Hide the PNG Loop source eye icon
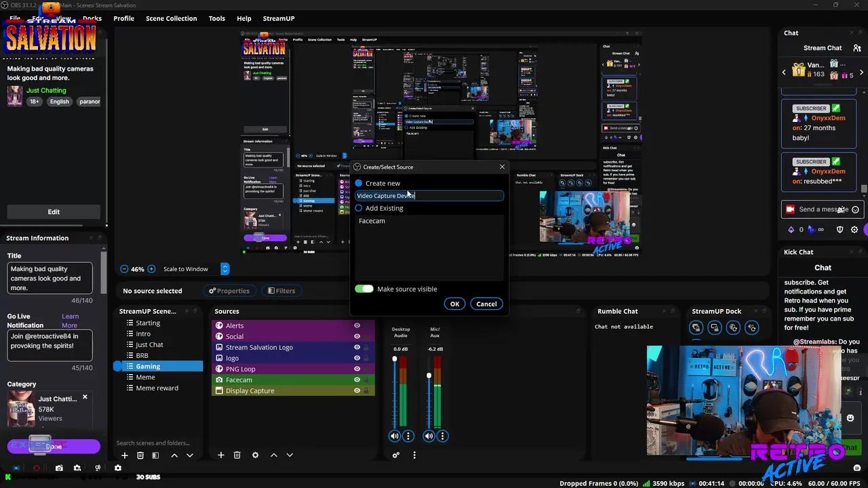 (x=357, y=369)
